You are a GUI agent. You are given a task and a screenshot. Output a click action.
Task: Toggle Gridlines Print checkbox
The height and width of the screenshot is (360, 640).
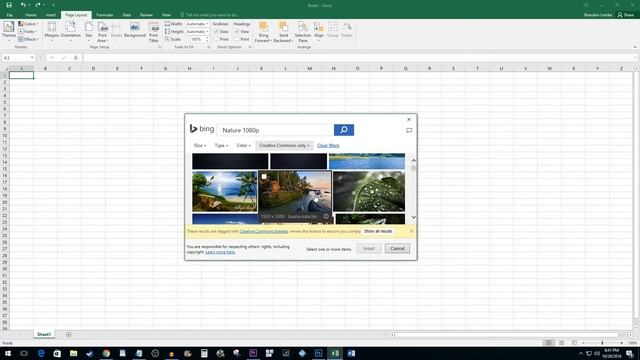pyautogui.click(x=216, y=39)
